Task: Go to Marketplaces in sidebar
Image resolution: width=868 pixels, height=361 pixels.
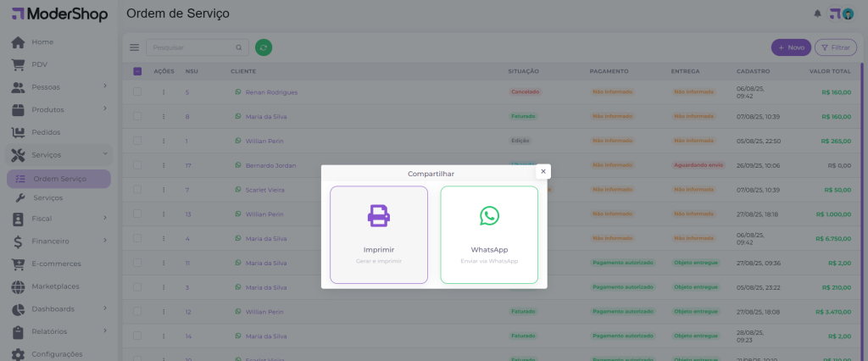Action: coord(55,286)
